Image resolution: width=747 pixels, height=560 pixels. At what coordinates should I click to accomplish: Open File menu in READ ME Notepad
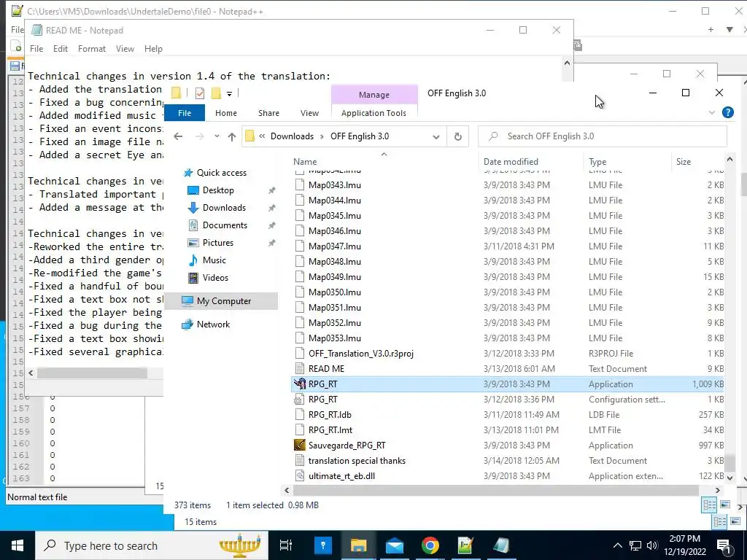click(x=36, y=49)
